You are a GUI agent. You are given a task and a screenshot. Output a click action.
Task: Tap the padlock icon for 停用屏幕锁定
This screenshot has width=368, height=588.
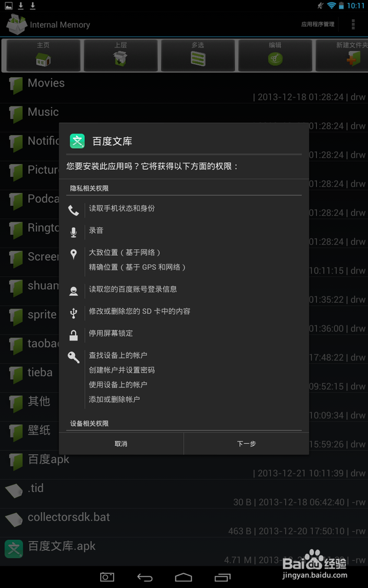click(74, 335)
